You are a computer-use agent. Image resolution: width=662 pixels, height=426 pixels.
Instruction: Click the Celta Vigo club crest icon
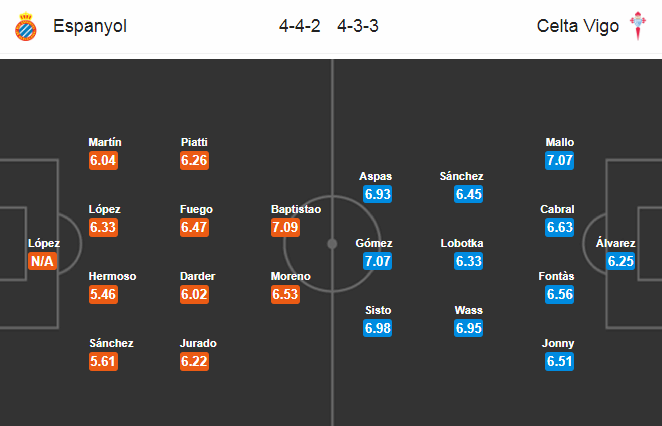pyautogui.click(x=638, y=26)
